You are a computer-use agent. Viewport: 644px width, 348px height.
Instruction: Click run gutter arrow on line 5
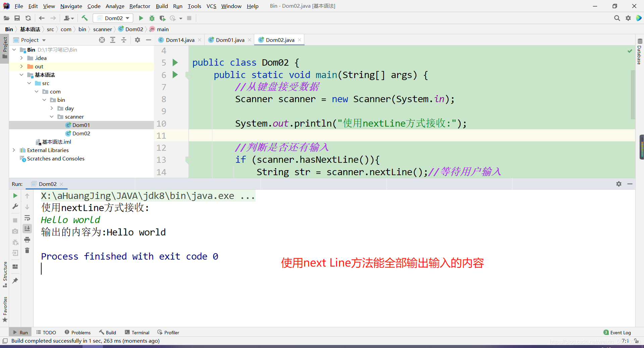pyautogui.click(x=175, y=62)
